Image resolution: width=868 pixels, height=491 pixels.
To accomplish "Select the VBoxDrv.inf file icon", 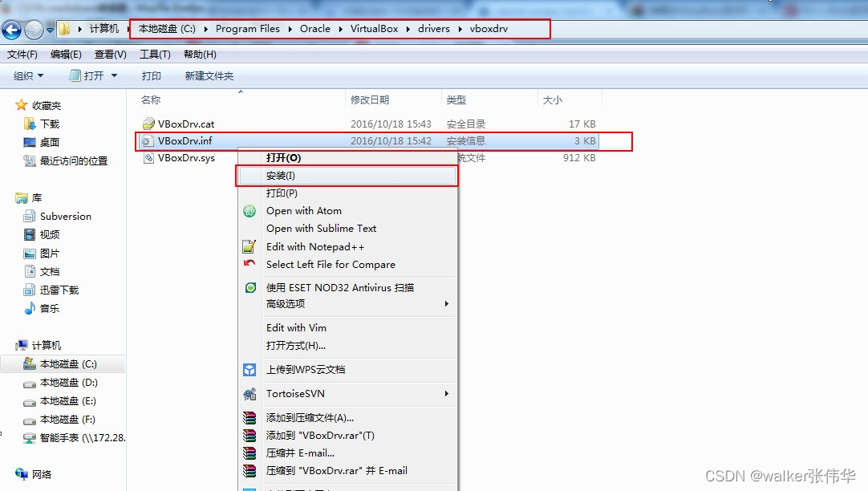I will [148, 140].
